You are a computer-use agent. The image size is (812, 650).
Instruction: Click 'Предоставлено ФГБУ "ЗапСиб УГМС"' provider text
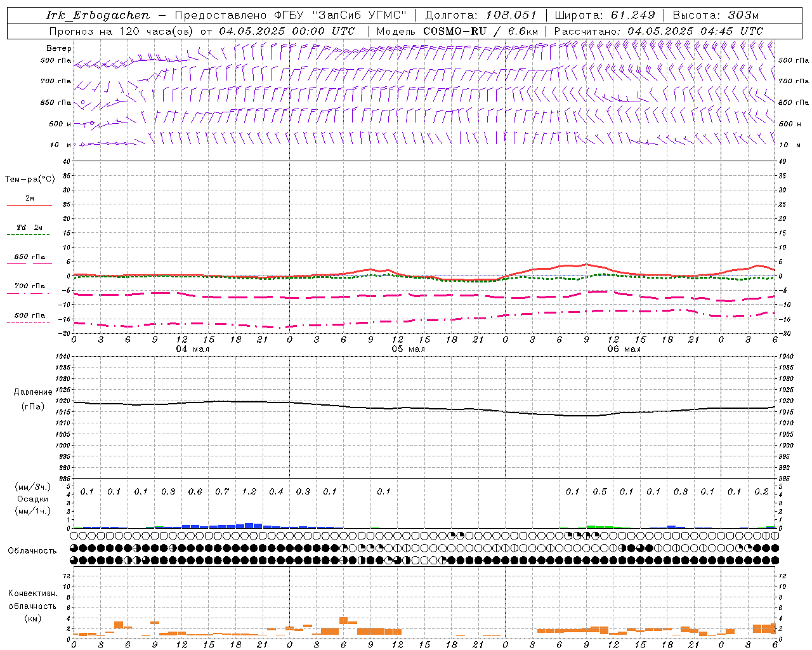(x=291, y=15)
